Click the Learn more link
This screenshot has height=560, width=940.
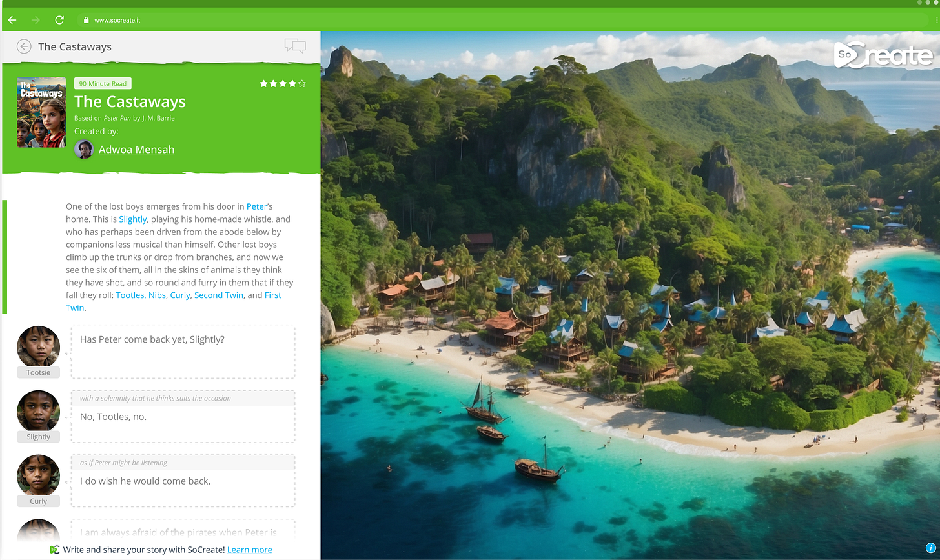249,550
